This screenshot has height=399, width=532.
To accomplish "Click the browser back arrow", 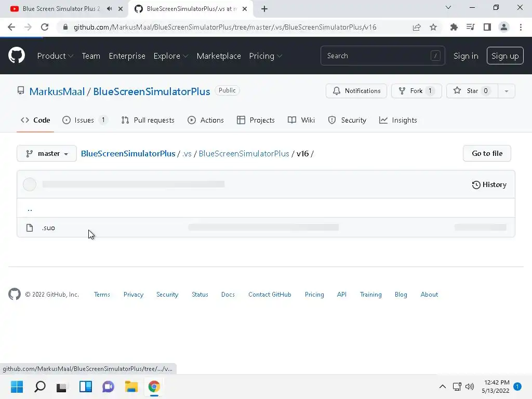I will point(11,27).
